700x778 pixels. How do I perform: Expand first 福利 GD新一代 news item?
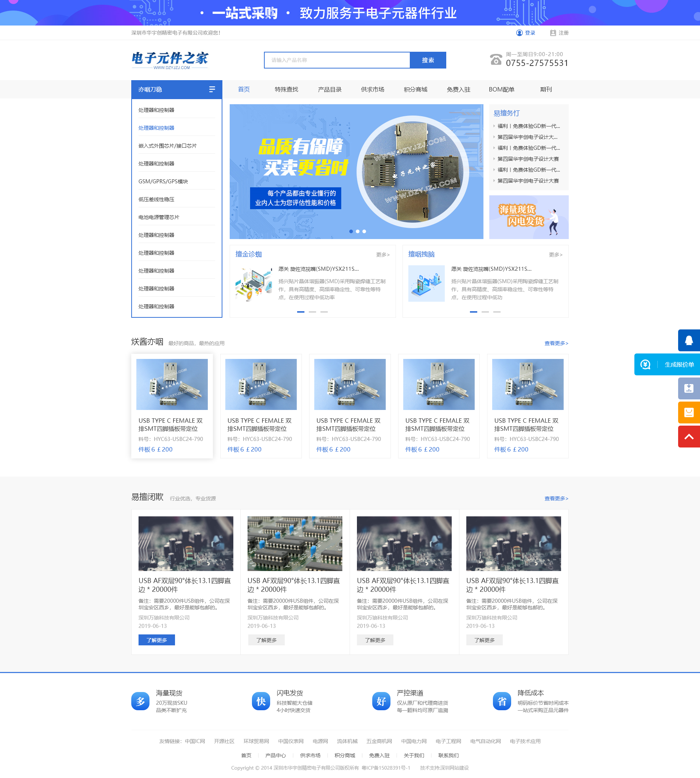[x=528, y=126]
